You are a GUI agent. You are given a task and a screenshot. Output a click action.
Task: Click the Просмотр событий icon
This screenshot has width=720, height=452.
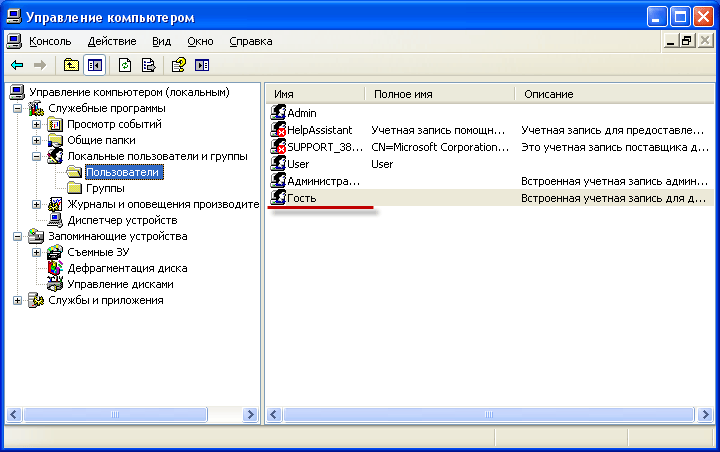pyautogui.click(x=55, y=124)
